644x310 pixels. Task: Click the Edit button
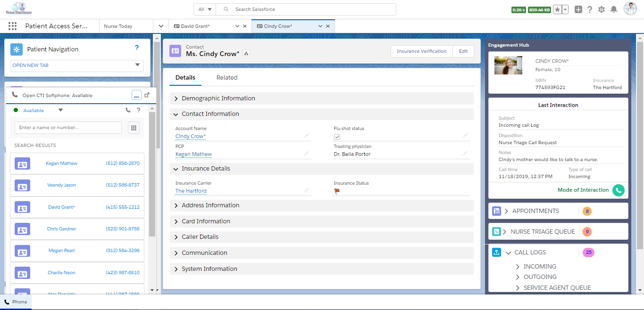pyautogui.click(x=463, y=51)
